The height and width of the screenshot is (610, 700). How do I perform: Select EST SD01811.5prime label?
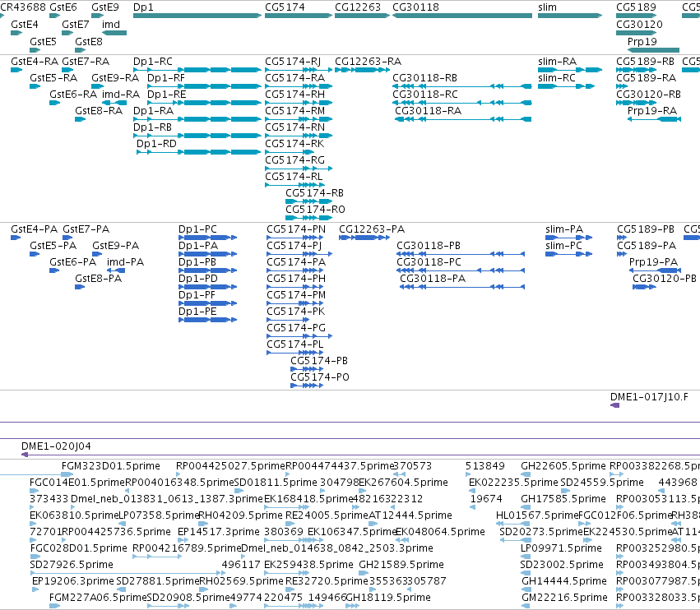276,483
